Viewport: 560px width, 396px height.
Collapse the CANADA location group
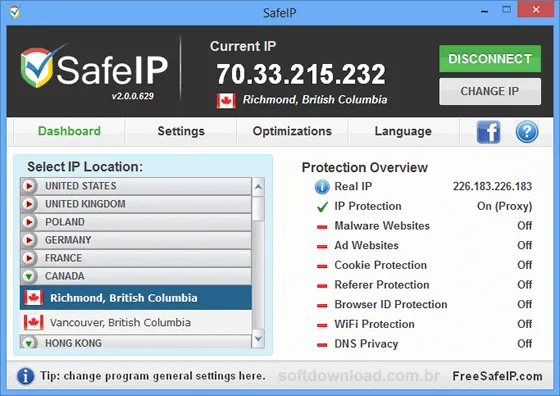29,276
